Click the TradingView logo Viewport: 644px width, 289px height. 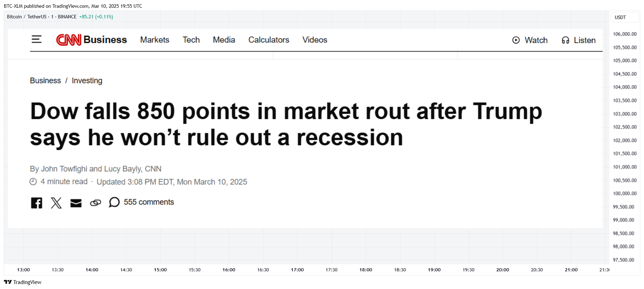click(x=23, y=282)
